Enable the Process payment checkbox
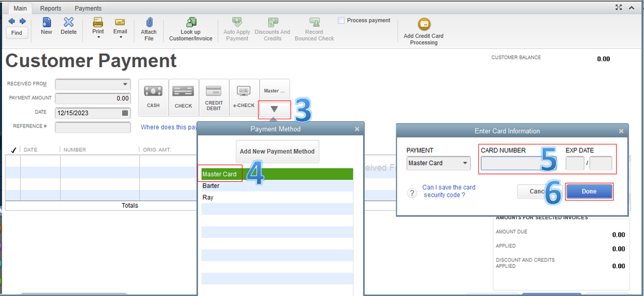 tap(341, 21)
